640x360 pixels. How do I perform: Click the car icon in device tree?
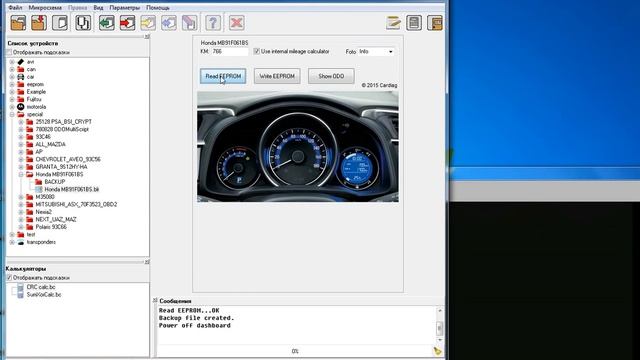point(20,77)
